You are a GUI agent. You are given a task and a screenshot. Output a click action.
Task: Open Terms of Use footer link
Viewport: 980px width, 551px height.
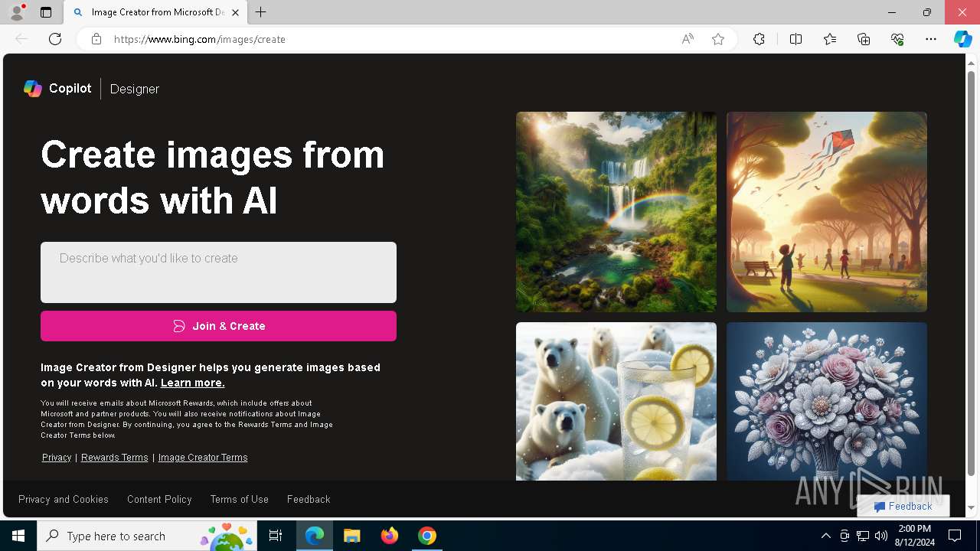240,499
